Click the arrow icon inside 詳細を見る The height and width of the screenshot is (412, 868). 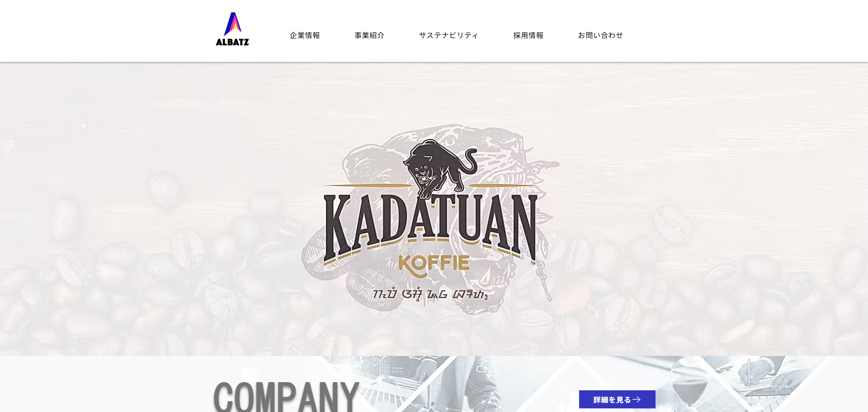[x=637, y=399]
